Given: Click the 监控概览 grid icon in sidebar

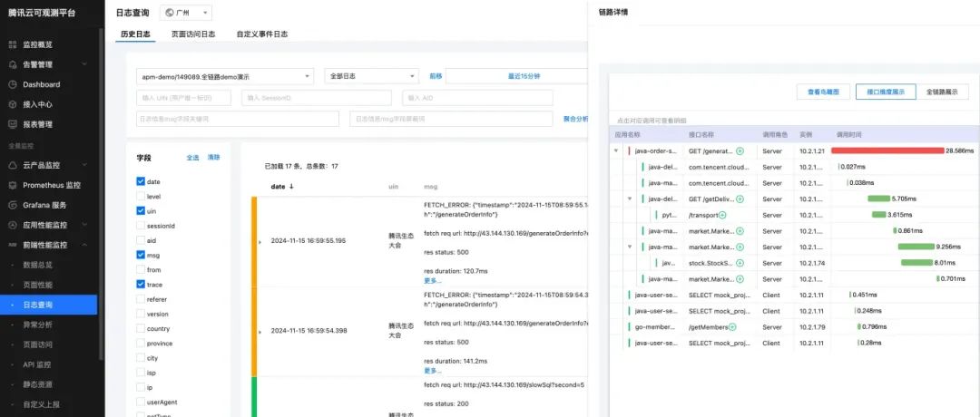Looking at the screenshot, I should click(13, 45).
